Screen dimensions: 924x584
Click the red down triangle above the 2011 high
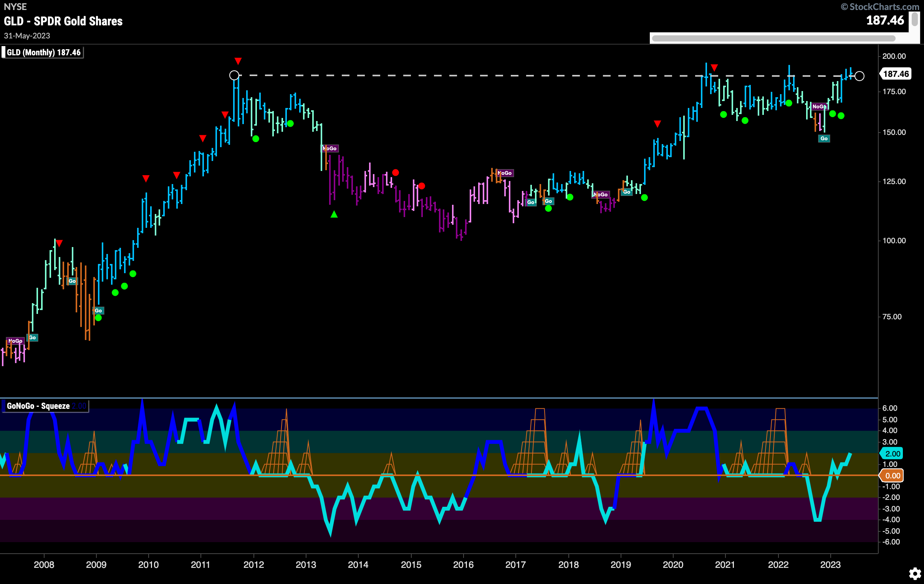(238, 61)
